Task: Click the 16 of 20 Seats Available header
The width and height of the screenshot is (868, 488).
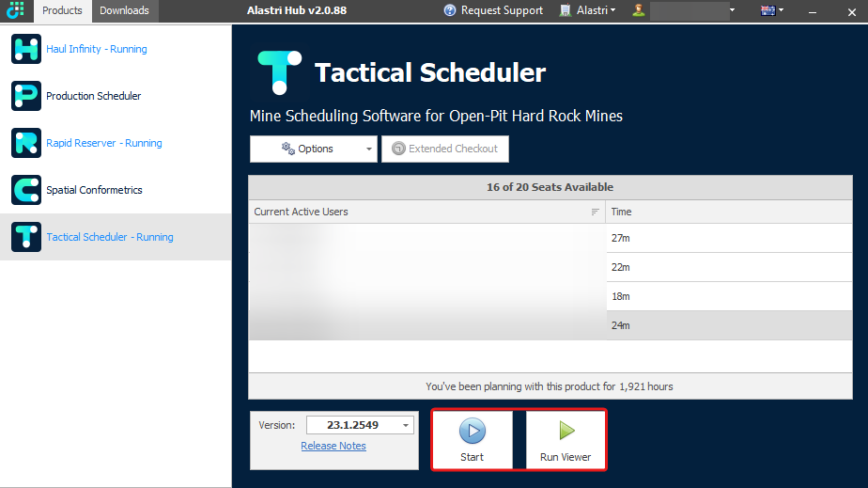Action: click(x=550, y=187)
